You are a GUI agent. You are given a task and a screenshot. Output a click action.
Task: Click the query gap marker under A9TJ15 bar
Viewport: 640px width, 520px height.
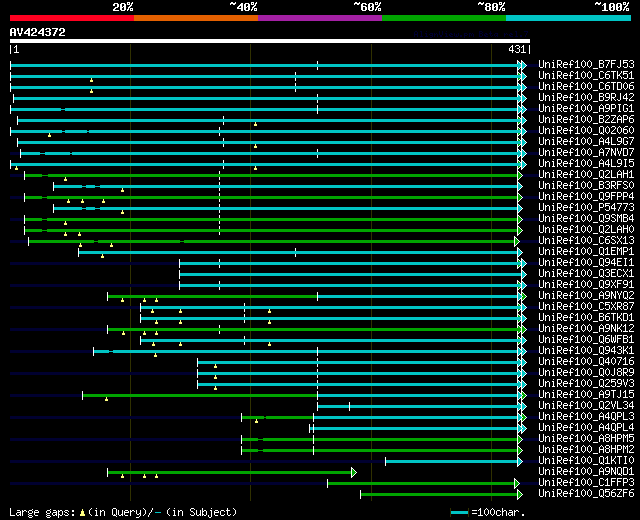click(x=107, y=399)
